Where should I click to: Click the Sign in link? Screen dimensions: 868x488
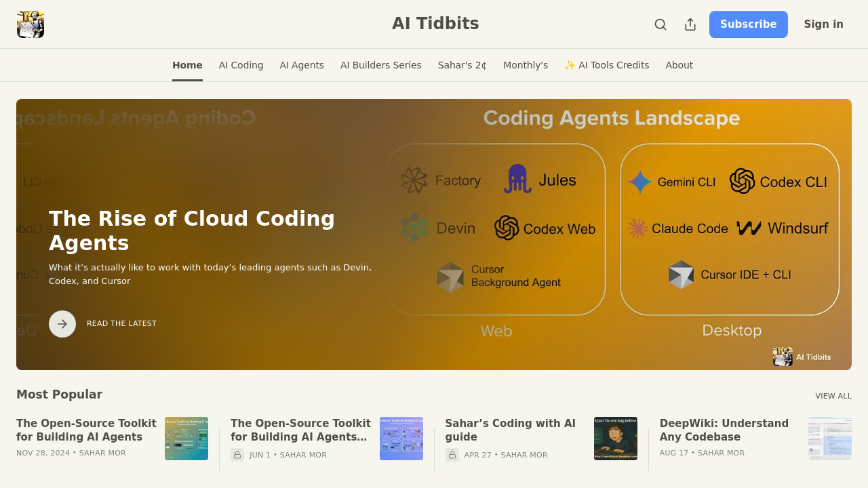click(x=823, y=24)
